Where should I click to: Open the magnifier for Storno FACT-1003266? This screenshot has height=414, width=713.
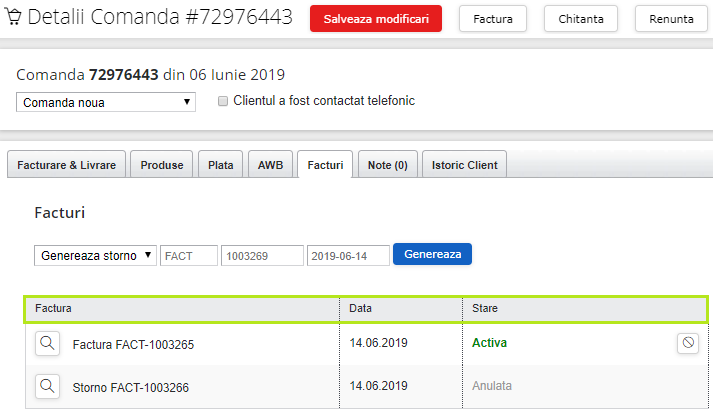click(x=46, y=386)
